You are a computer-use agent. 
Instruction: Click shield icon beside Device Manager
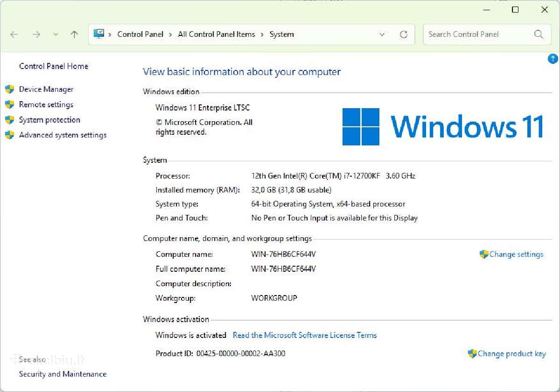[9, 89]
